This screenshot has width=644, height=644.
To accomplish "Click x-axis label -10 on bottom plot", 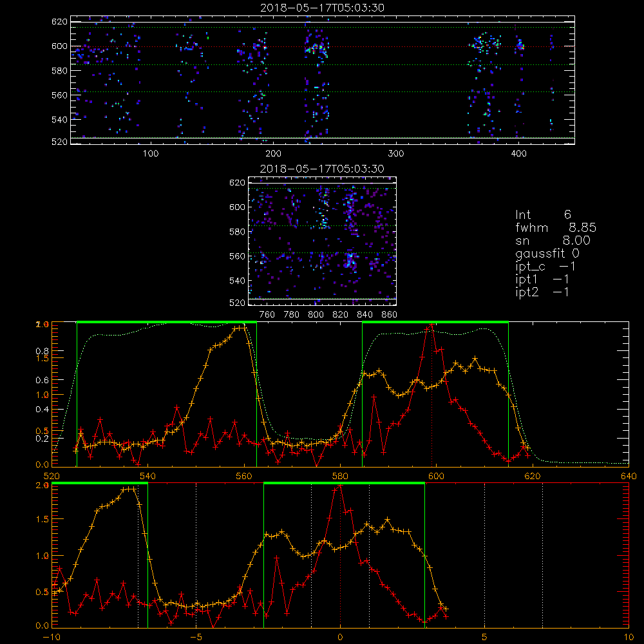I will pyautogui.click(x=52, y=637).
